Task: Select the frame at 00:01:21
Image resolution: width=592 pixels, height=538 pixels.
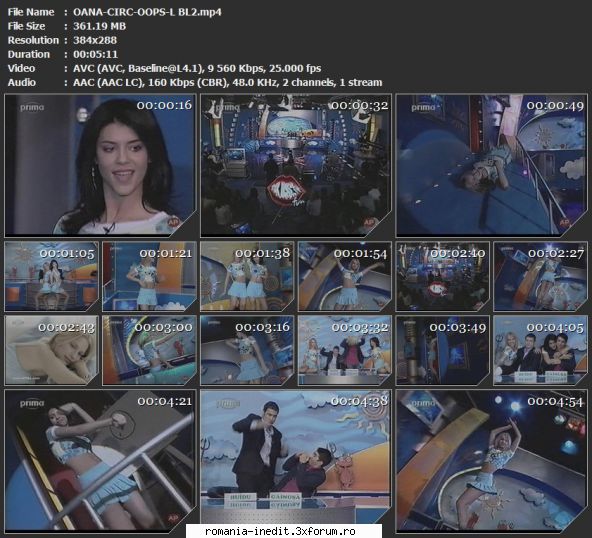Action: click(x=149, y=276)
